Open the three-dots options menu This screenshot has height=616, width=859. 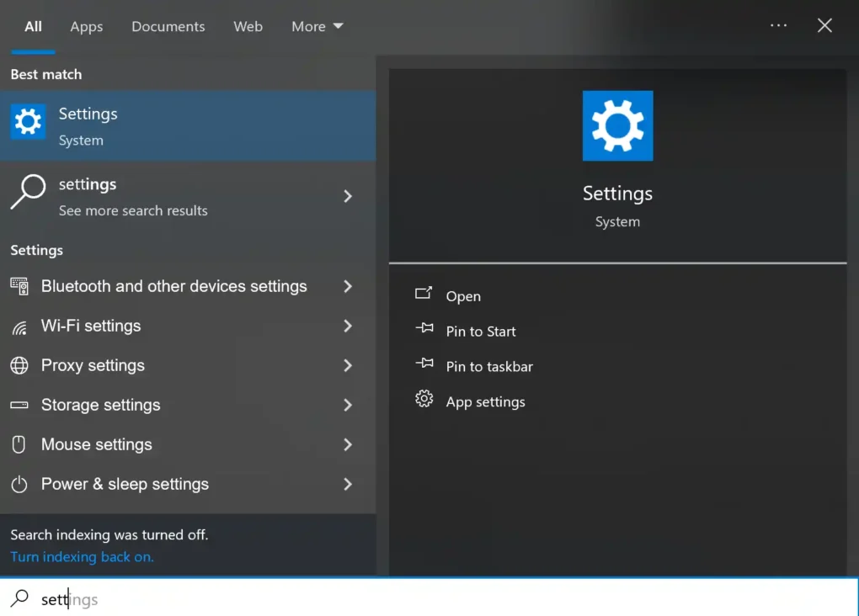pos(778,25)
